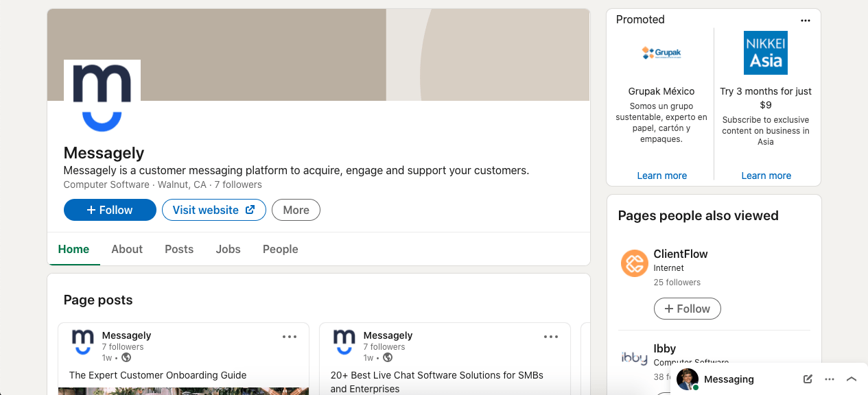Open options on the Live Chat Software post
This screenshot has height=395, width=868.
click(x=551, y=337)
